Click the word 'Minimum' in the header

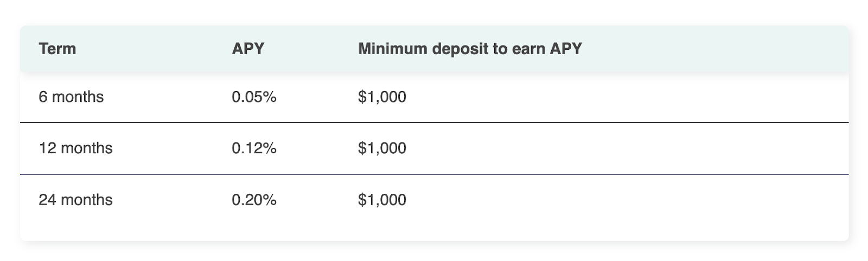pos(393,49)
